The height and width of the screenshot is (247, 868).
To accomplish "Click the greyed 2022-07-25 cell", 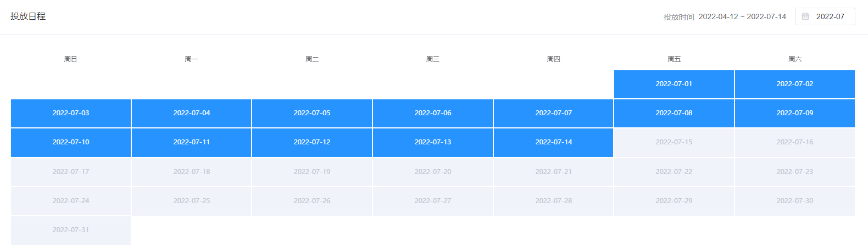I will click(192, 201).
